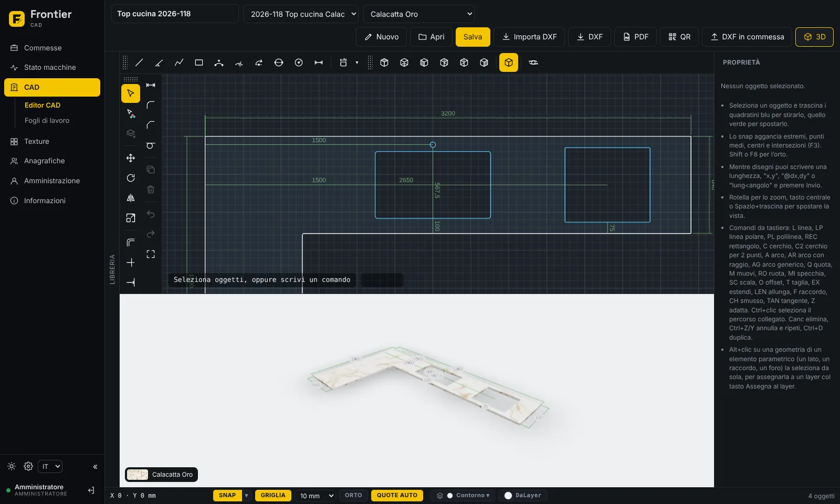Open the Calacatta Oro material dropdown
Viewport: 840px width, 504px height.
tap(419, 14)
